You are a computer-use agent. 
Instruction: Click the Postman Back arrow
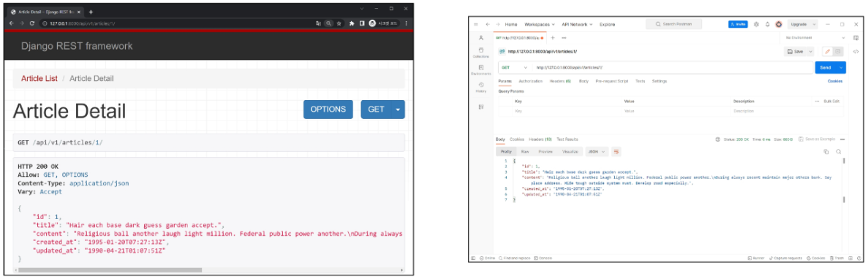click(487, 24)
